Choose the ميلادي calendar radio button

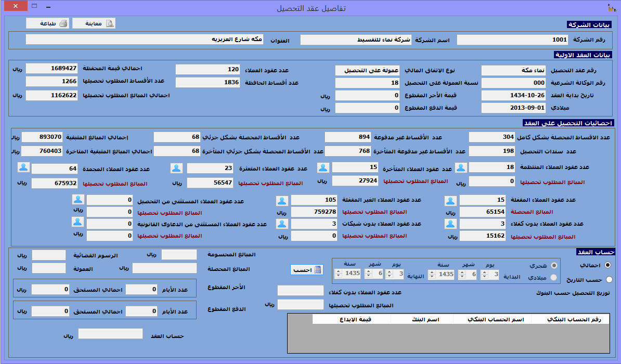(x=553, y=278)
